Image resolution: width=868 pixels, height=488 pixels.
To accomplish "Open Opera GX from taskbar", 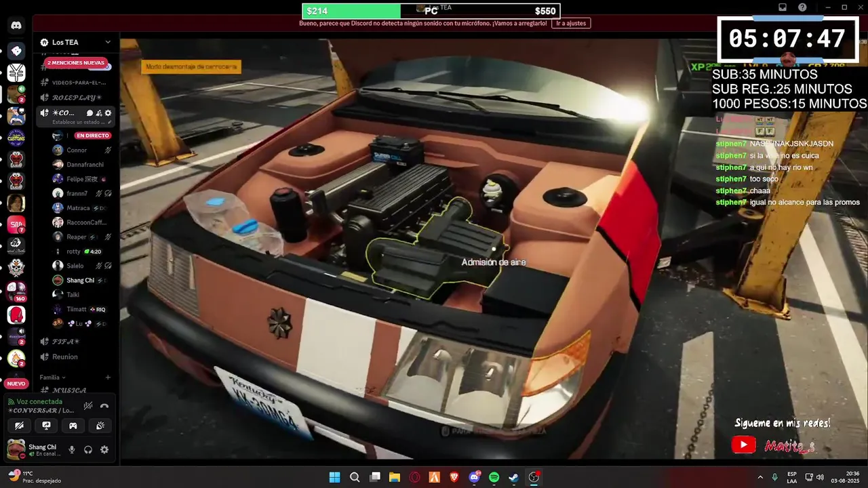I will pos(414,477).
